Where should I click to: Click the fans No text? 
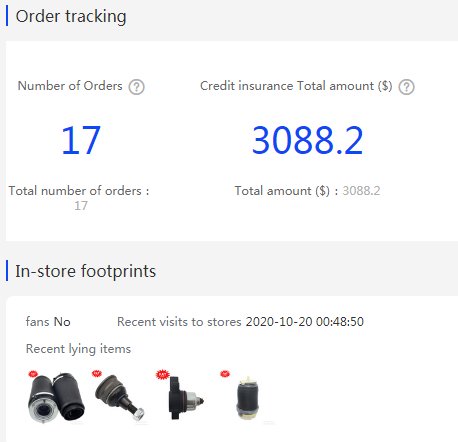48,322
